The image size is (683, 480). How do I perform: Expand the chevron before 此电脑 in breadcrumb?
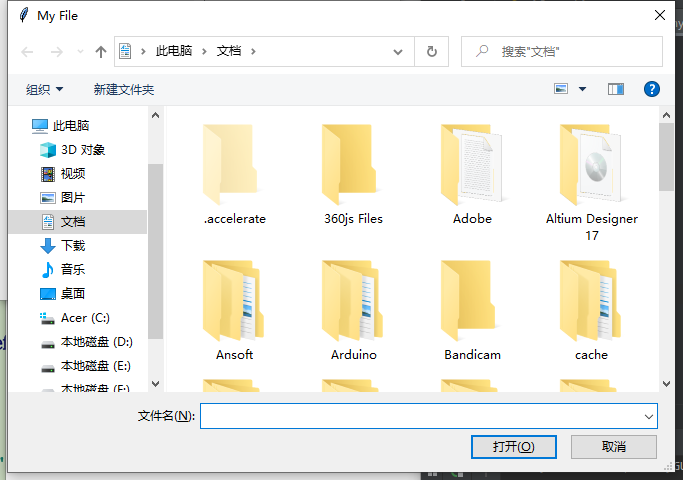pos(143,51)
